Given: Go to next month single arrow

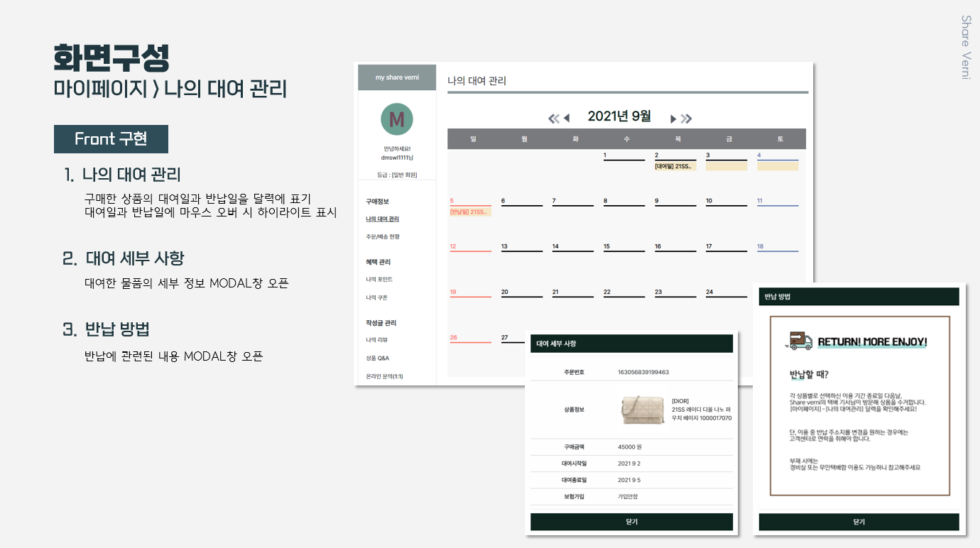Looking at the screenshot, I should 673,119.
